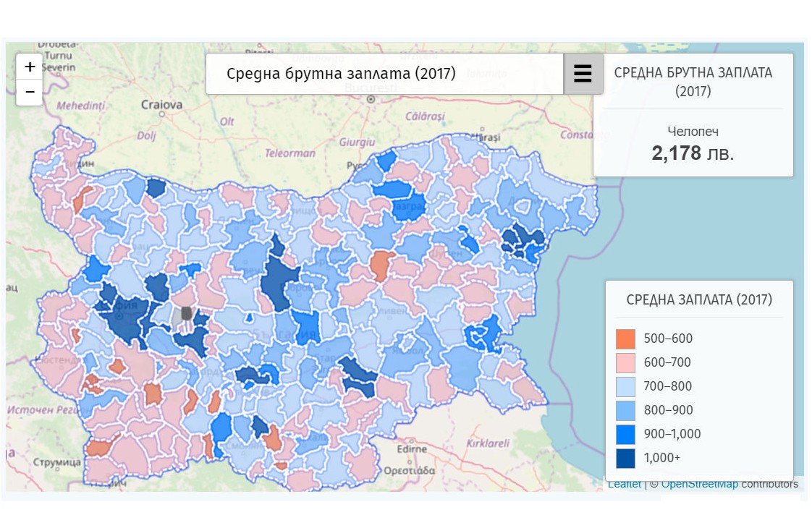Select the highlighted gray Челопеч municipality on map
Screen dimensions: 812x528
(x=186, y=313)
